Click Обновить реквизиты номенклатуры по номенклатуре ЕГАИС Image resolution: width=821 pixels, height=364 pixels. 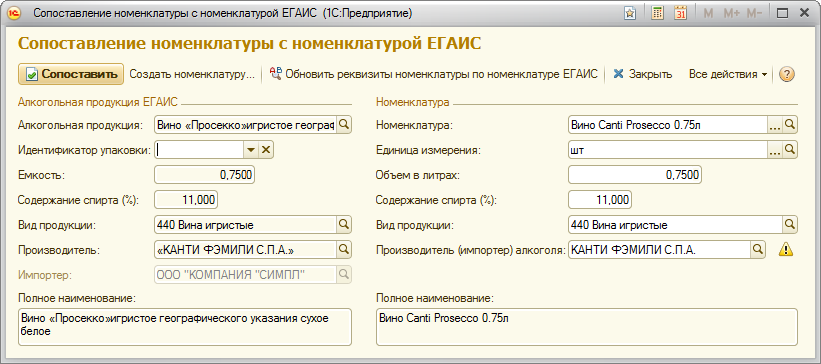(x=434, y=74)
